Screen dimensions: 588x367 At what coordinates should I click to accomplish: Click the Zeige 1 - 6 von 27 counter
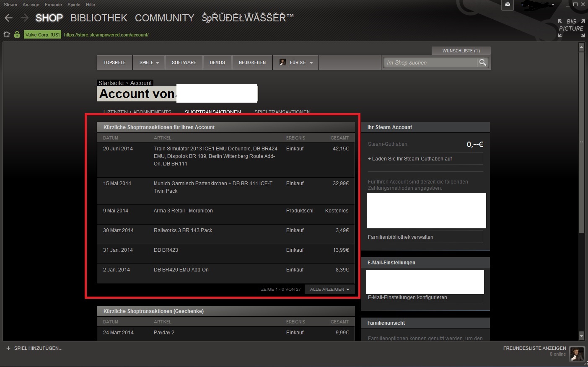tap(281, 289)
